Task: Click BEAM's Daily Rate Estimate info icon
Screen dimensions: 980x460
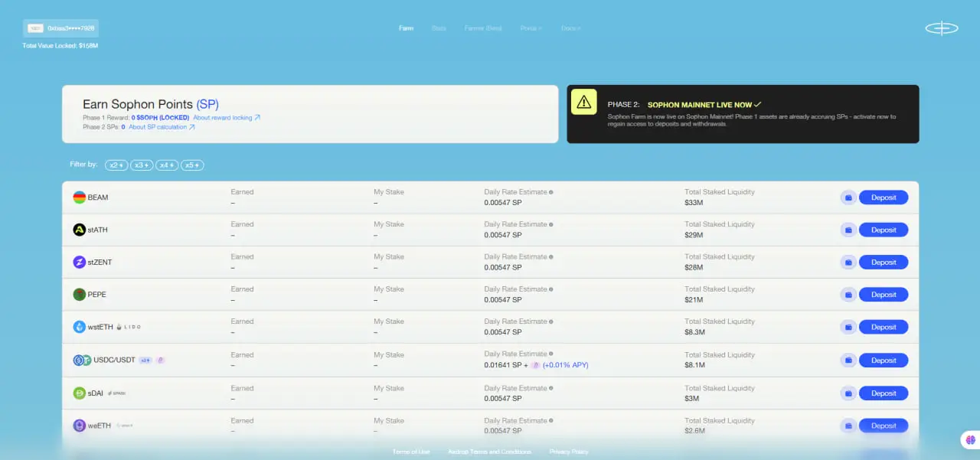Action: pyautogui.click(x=551, y=192)
